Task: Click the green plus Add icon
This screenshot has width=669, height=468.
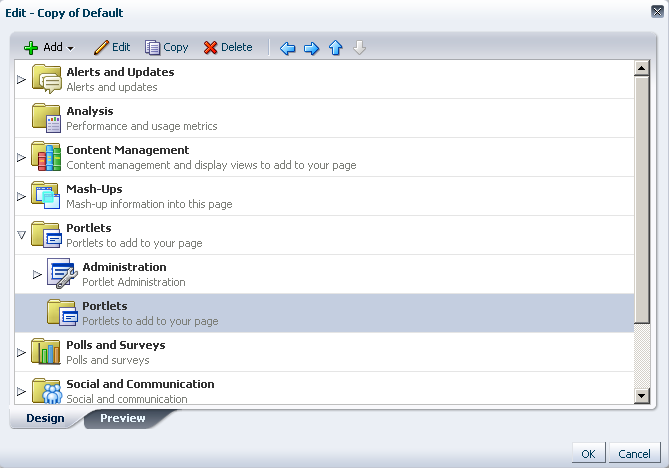Action: 31,48
